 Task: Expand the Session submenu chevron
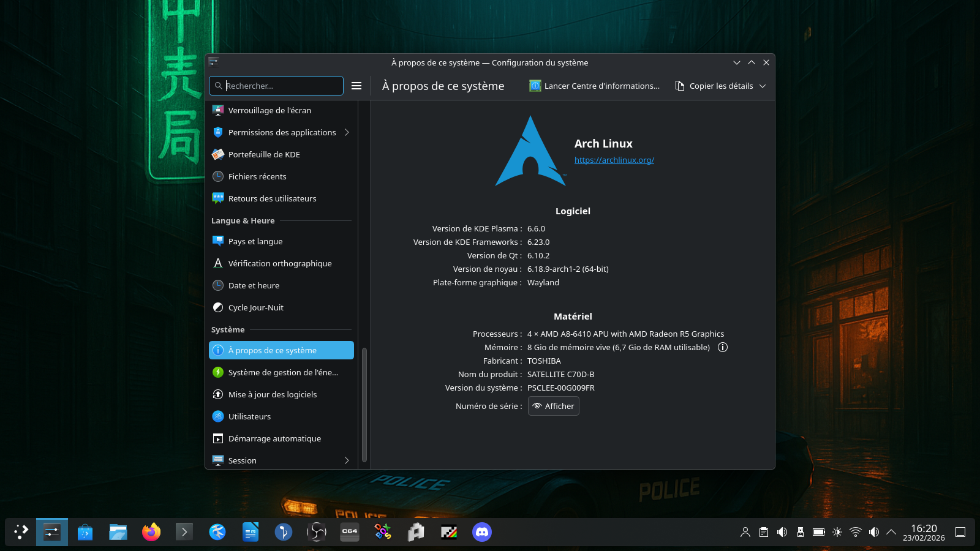coord(347,460)
